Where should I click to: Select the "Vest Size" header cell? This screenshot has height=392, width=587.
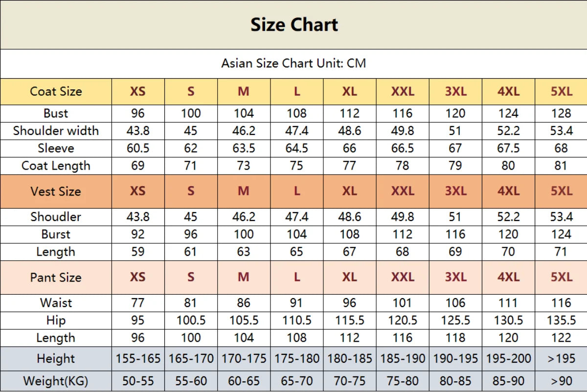[56, 191]
